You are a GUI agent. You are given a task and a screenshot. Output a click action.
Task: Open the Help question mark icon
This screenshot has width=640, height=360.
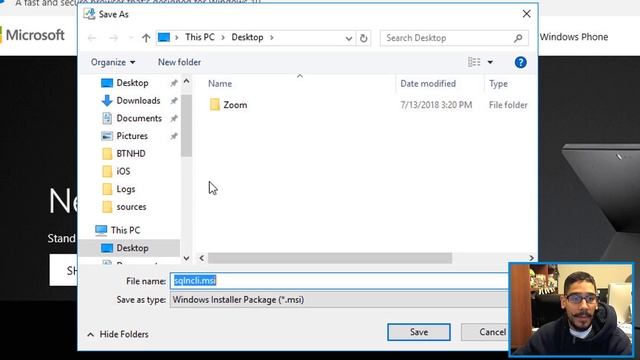[x=520, y=62]
